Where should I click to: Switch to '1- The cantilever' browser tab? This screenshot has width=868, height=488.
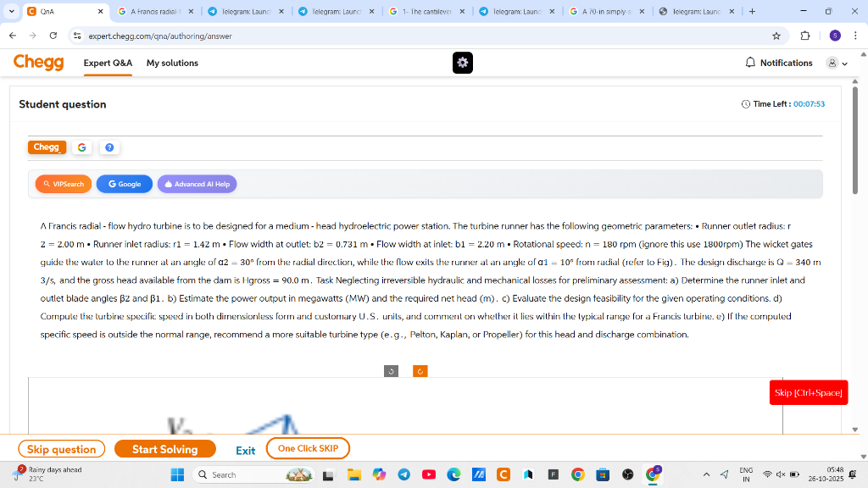(427, 12)
